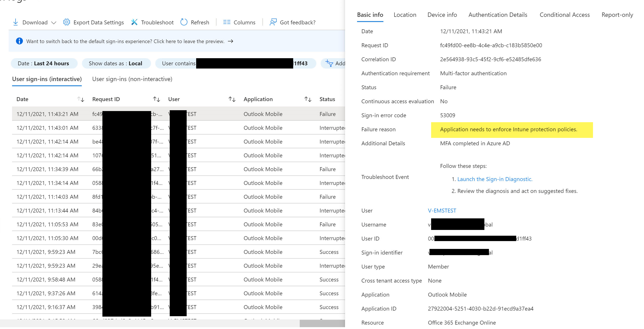Image resolution: width=644 pixels, height=329 pixels.
Task: Open the Authentication Details tab
Action: (497, 15)
